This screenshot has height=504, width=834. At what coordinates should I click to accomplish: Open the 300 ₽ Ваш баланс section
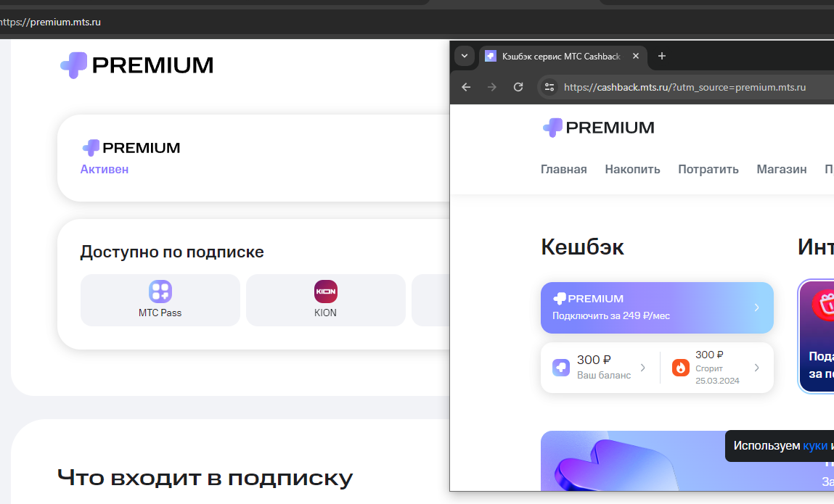[600, 368]
